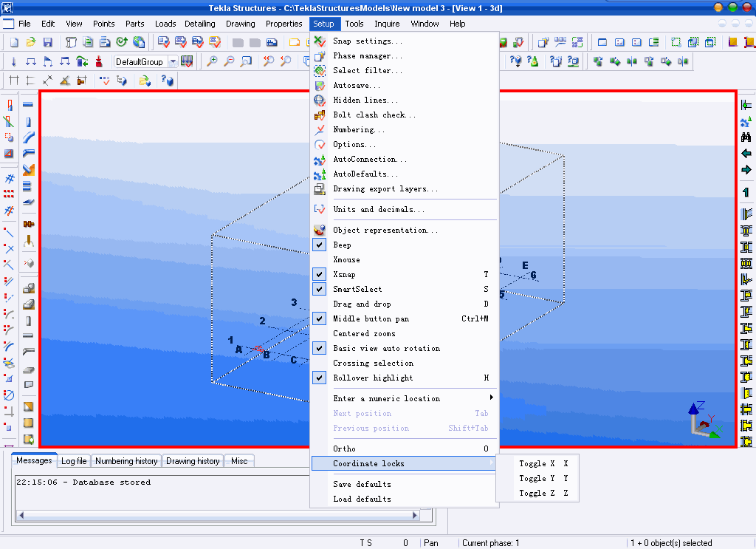Select Toggle Y in submenu

click(537, 479)
